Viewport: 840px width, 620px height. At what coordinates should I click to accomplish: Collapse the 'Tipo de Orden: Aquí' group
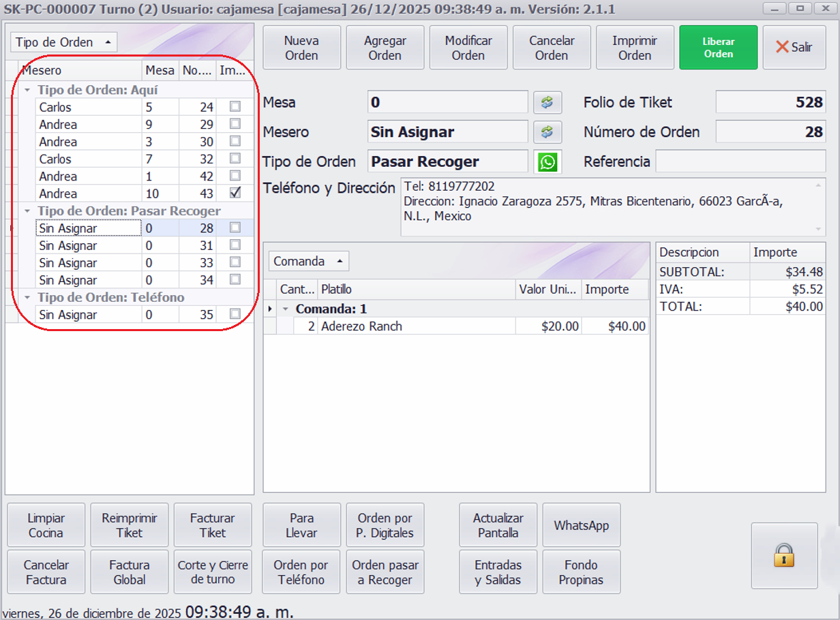pos(27,90)
